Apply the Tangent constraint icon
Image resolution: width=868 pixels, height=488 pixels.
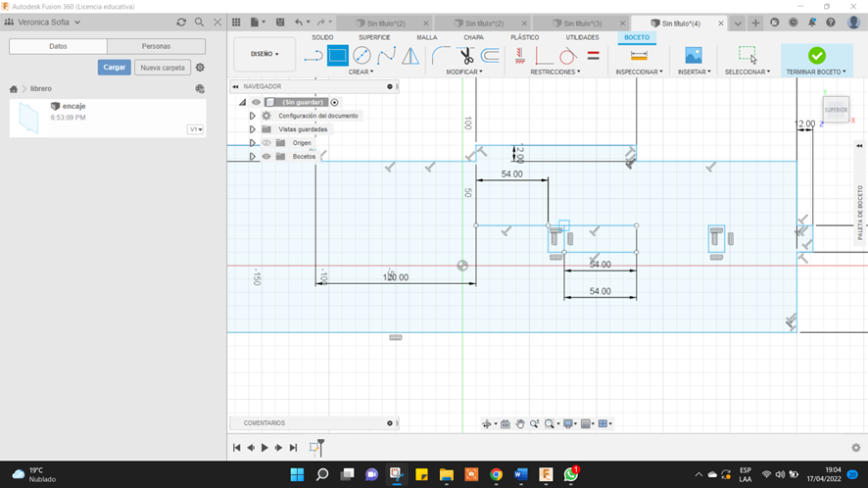pyautogui.click(x=567, y=56)
